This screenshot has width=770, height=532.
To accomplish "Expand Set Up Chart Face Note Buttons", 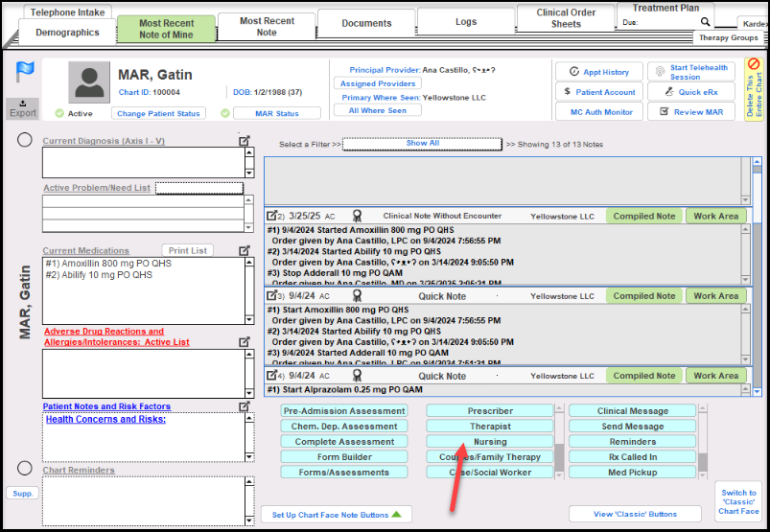I will click(336, 515).
